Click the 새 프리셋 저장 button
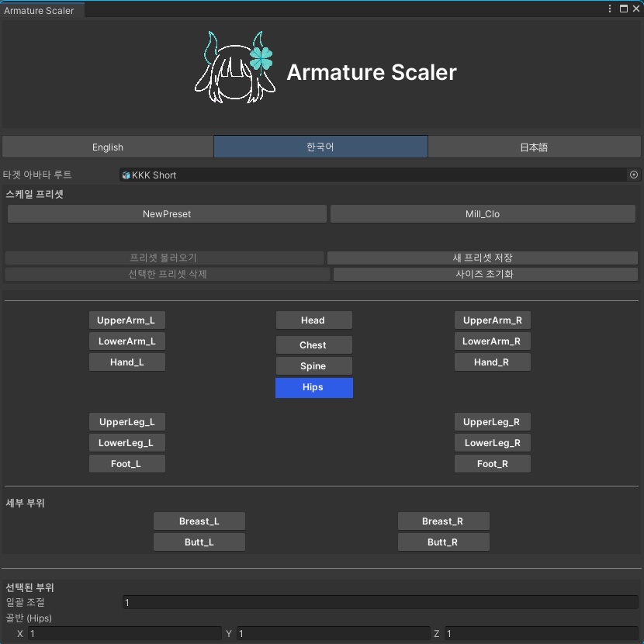Viewport: 644px width, 644px height. point(483,258)
